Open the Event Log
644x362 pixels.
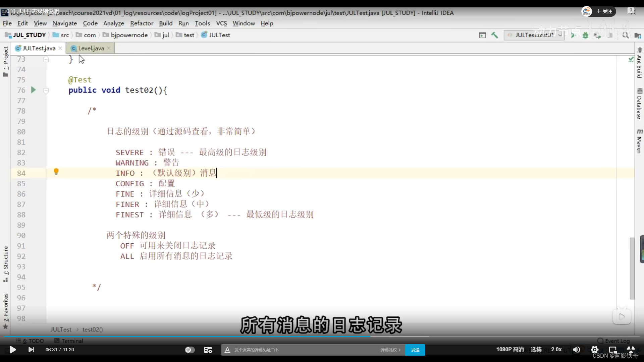pyautogui.click(x=613, y=341)
